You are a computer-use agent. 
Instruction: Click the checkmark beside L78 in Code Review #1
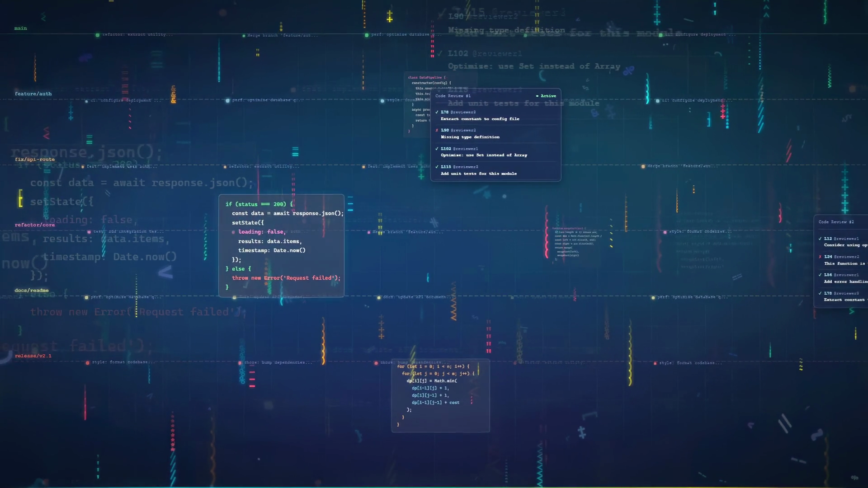pos(437,112)
